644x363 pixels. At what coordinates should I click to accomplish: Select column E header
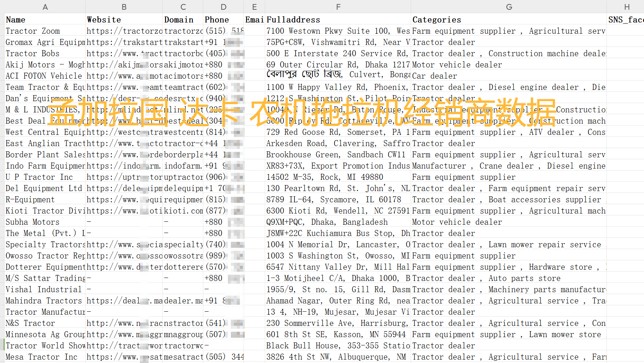point(254,7)
